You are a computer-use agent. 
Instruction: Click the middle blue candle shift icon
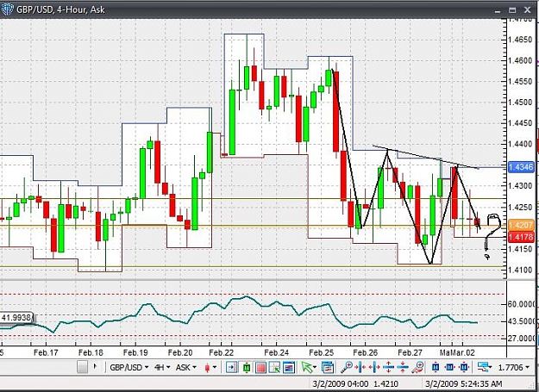point(449,368)
